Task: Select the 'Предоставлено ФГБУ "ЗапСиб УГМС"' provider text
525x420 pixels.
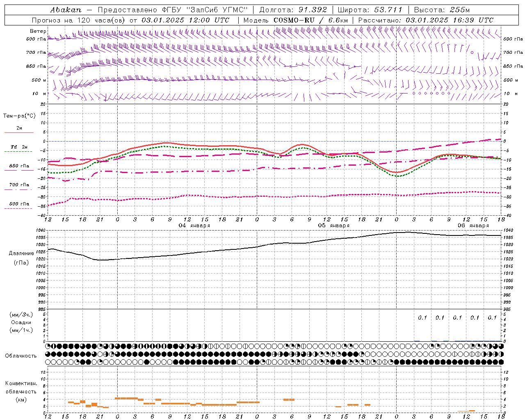Action: coord(173,10)
